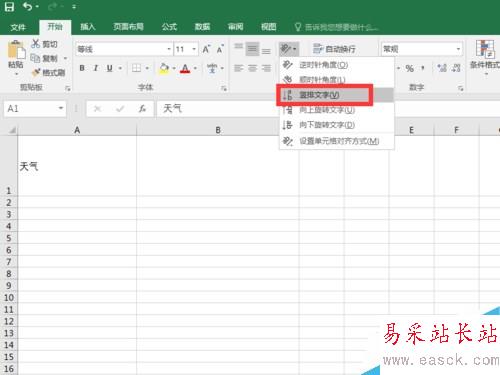Image resolution: width=500 pixels, height=375 pixels.
Task: Switch to the 视图 View tab
Action: point(268,27)
